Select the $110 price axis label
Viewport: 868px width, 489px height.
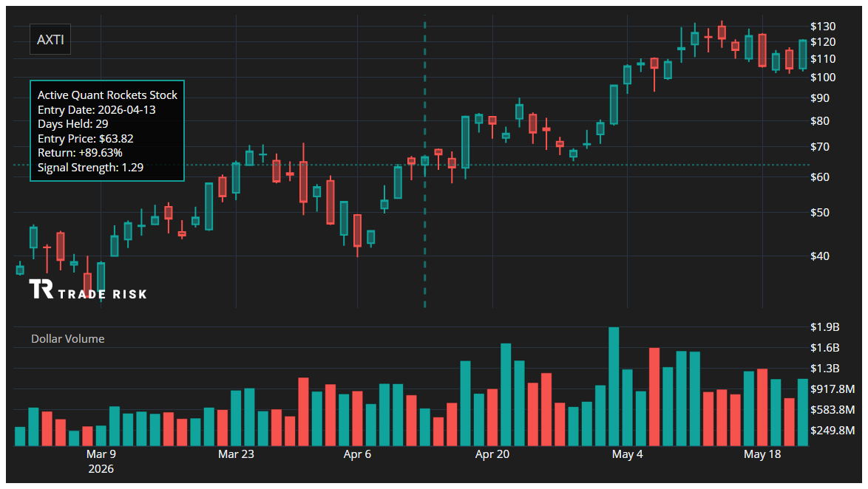coord(823,58)
